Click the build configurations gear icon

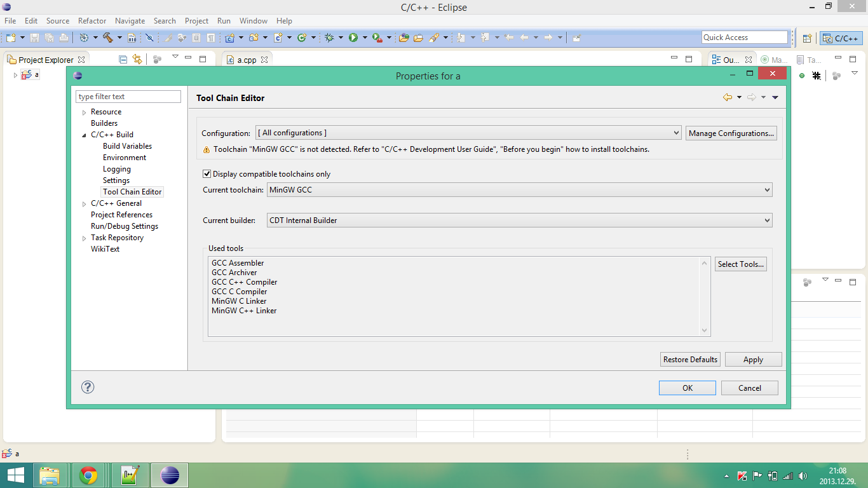click(84, 37)
